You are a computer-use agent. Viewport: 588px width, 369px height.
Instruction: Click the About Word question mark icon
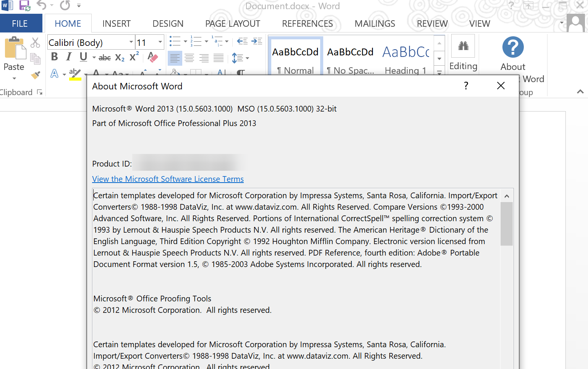[x=513, y=47]
